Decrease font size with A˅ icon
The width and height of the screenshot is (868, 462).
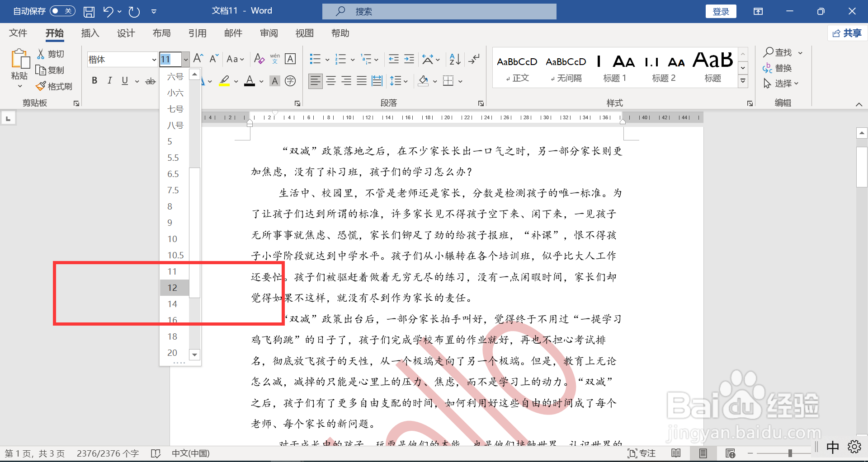[214, 59]
